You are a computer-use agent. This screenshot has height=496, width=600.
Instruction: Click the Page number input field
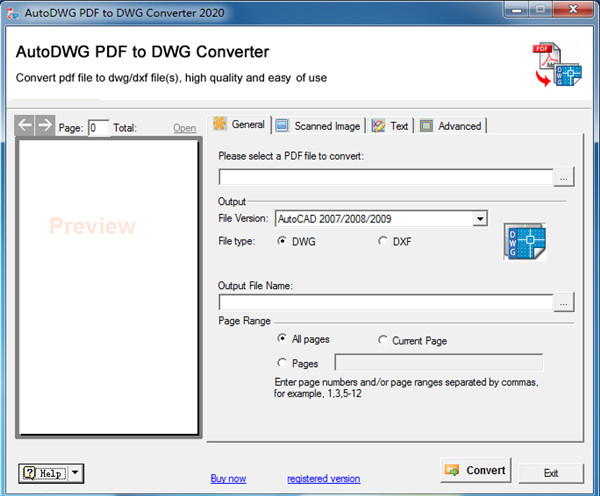98,128
